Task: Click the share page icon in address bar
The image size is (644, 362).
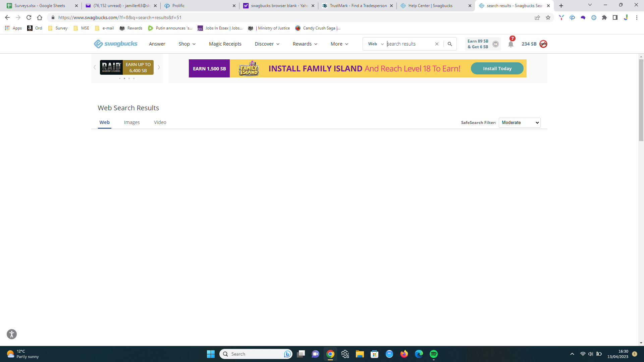Action: (x=537, y=17)
